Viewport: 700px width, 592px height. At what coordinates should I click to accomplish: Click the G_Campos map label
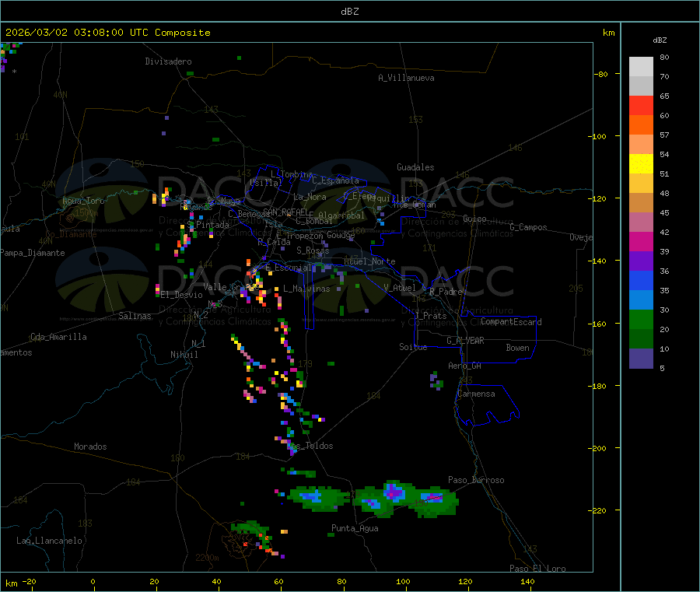[x=529, y=227]
